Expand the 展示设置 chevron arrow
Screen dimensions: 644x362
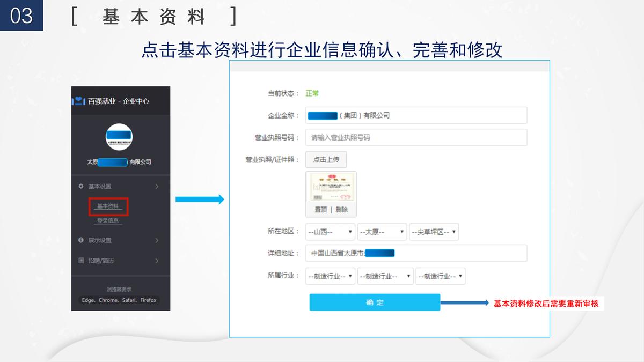pos(157,240)
